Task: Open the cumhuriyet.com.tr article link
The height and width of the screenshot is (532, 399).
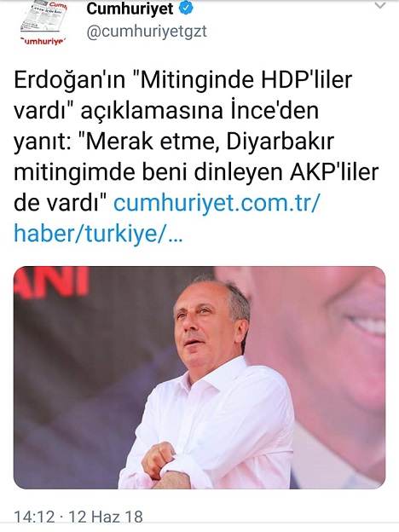Action: pos(217,203)
